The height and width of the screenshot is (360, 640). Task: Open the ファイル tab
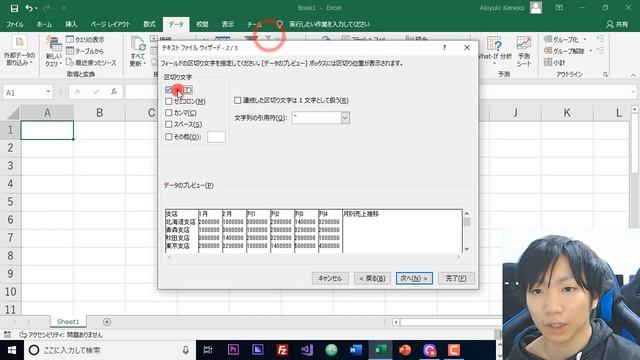(15, 24)
